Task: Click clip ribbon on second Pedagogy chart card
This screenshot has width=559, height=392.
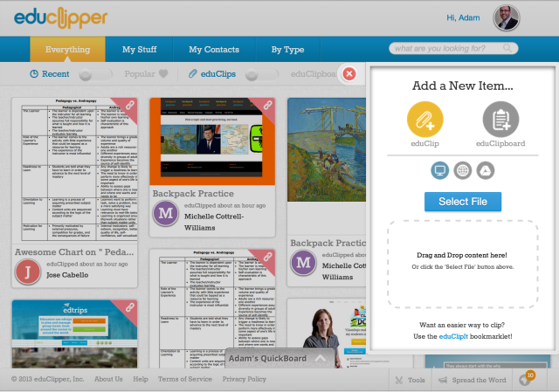Action: [266, 258]
